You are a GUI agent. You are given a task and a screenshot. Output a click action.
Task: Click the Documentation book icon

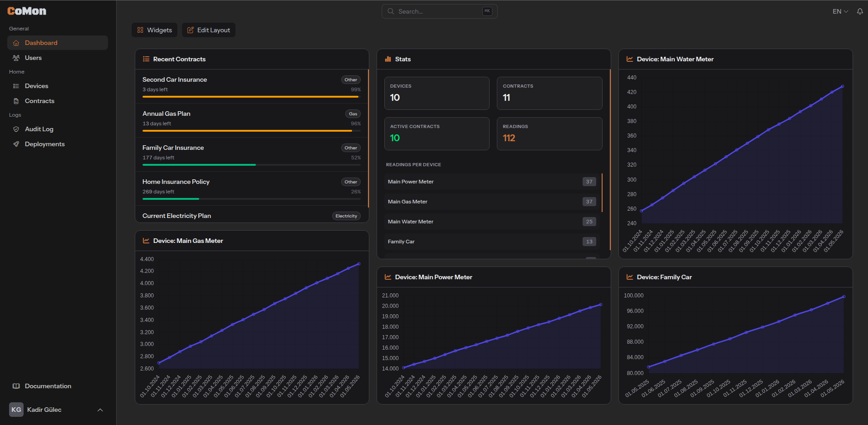pos(16,386)
